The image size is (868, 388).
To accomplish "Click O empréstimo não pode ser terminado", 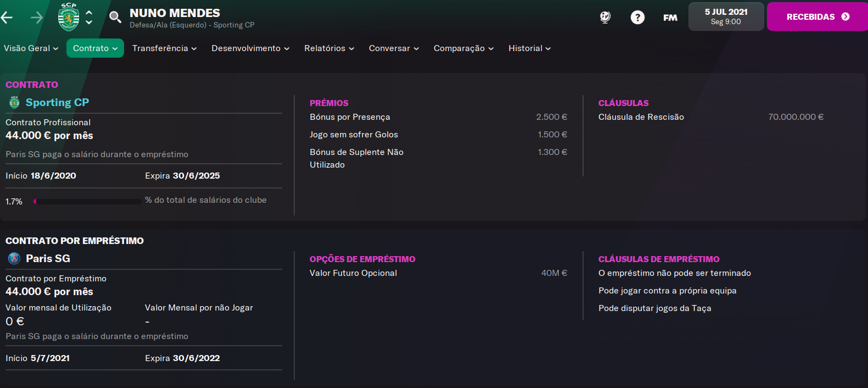I will (675, 273).
